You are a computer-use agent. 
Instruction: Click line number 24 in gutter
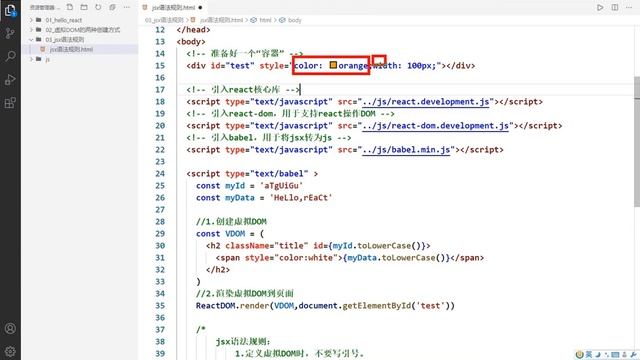[160, 174]
